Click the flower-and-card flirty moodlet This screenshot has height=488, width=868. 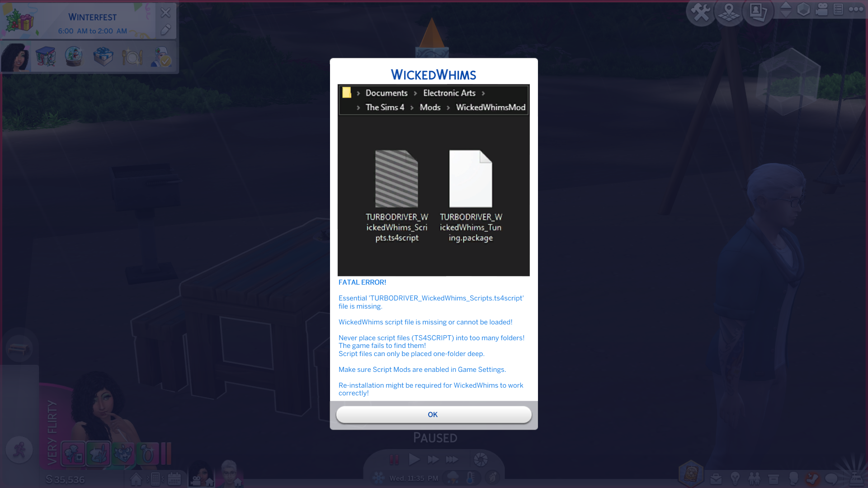pos(73,453)
